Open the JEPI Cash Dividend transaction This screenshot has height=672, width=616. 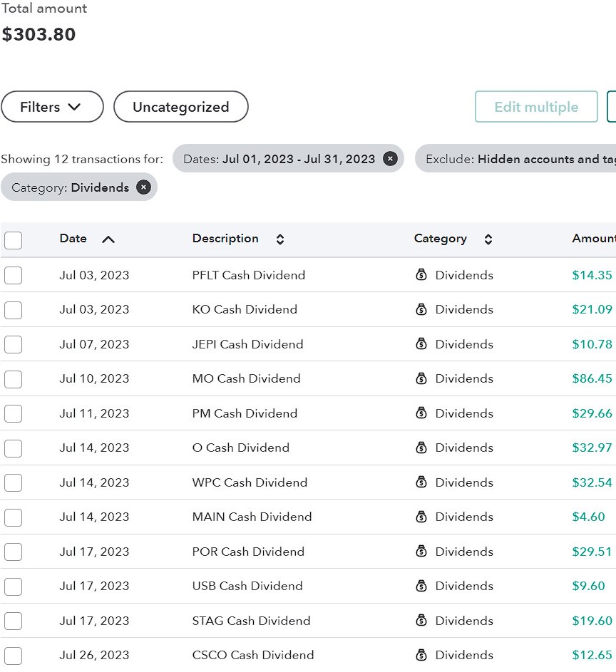(247, 344)
